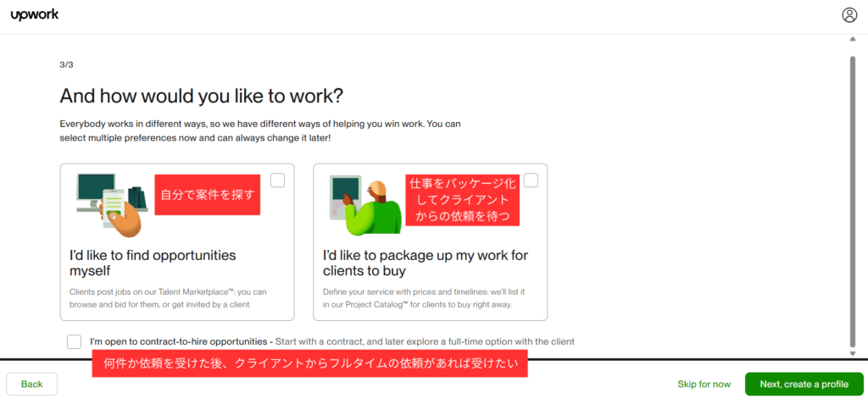Image resolution: width=868 pixels, height=399 pixels.
Task: Click Next, create a profile button
Action: tap(804, 384)
